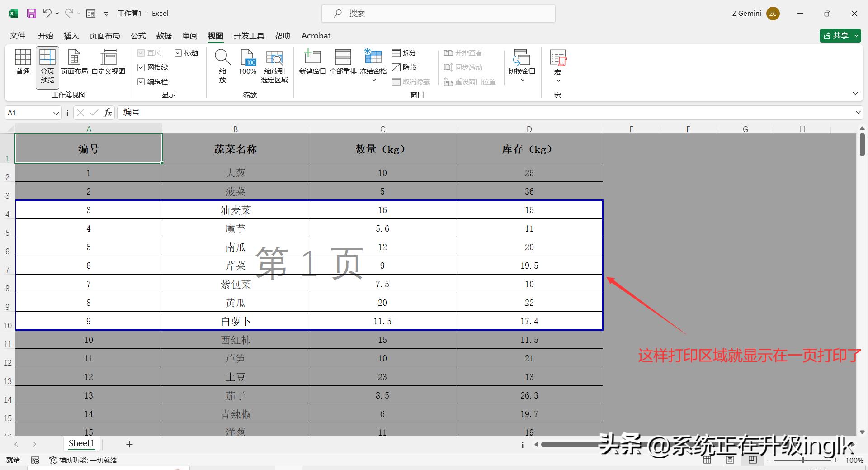
Task: Toggle the Gridlines (网格线) checkbox
Action: coord(141,67)
